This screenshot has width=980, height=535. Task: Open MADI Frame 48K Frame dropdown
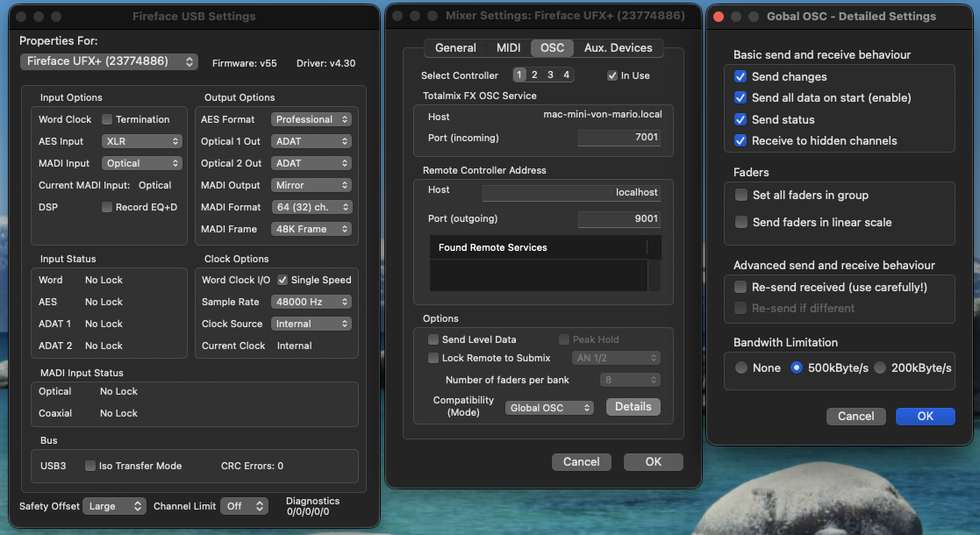[x=311, y=229]
